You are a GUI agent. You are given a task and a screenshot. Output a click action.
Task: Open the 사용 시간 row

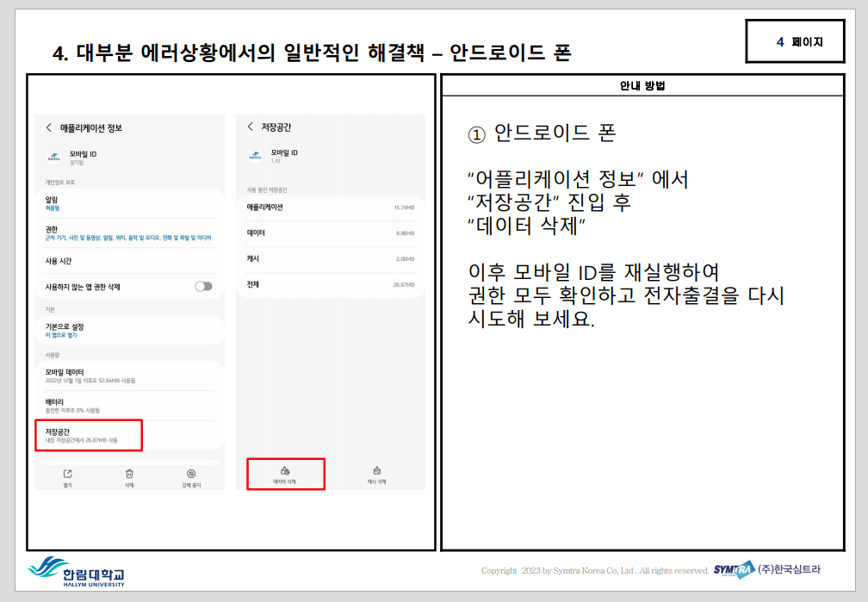click(x=127, y=261)
